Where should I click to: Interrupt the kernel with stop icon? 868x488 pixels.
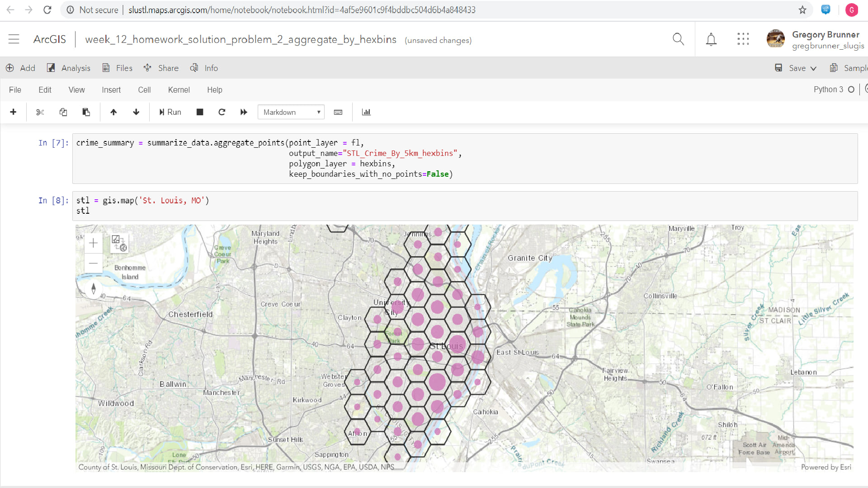(199, 112)
